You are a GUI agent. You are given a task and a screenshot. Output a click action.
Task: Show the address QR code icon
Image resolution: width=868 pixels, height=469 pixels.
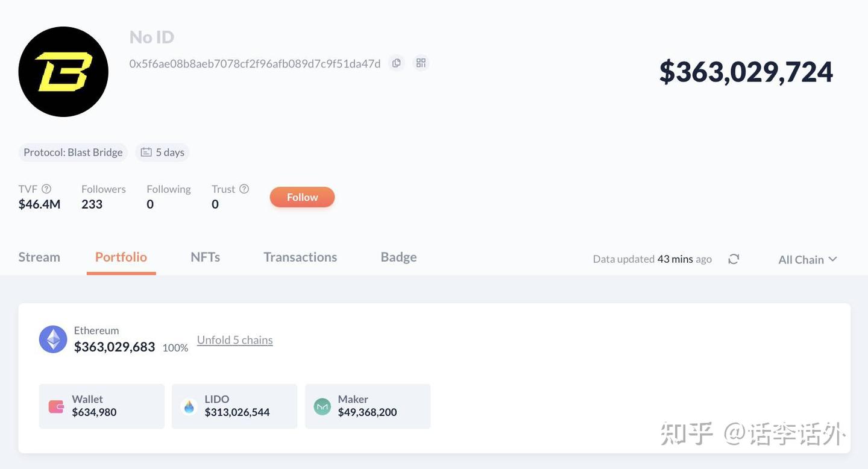(x=421, y=63)
